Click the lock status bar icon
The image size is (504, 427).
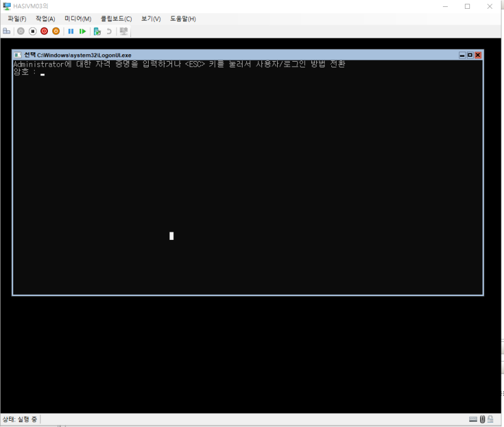click(x=491, y=419)
